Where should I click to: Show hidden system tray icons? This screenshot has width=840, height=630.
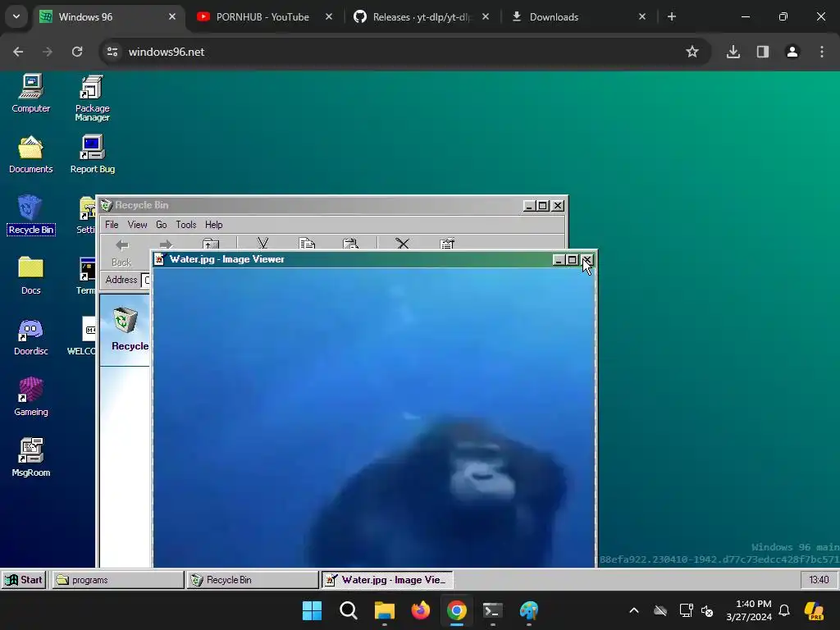pyautogui.click(x=634, y=610)
